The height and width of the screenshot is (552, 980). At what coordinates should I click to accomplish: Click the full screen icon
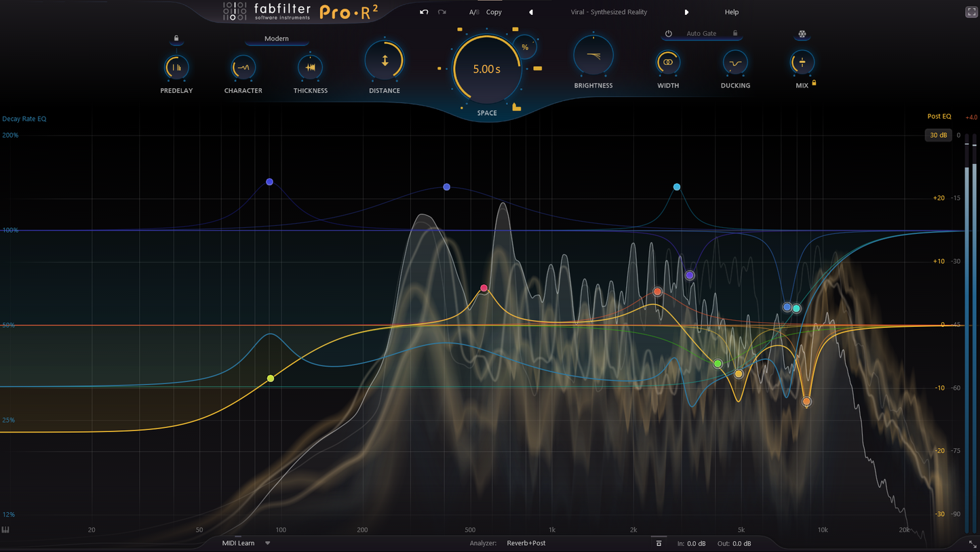pos(971,12)
